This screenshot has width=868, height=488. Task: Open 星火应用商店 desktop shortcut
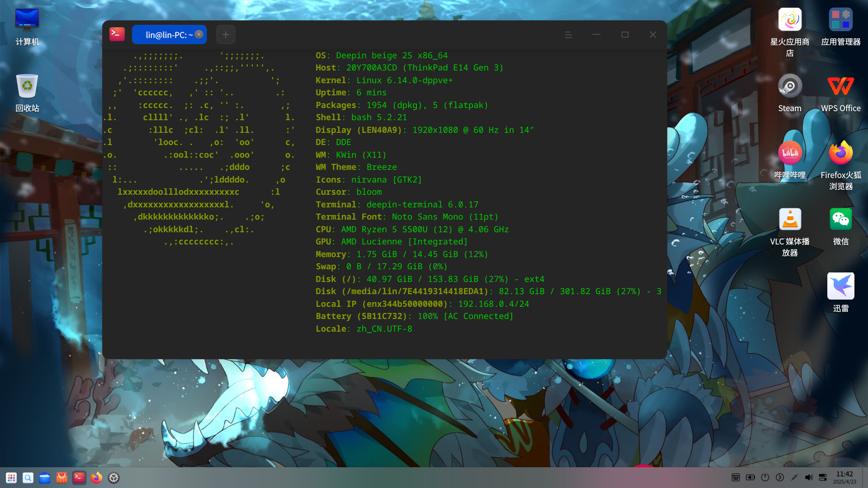tap(790, 33)
